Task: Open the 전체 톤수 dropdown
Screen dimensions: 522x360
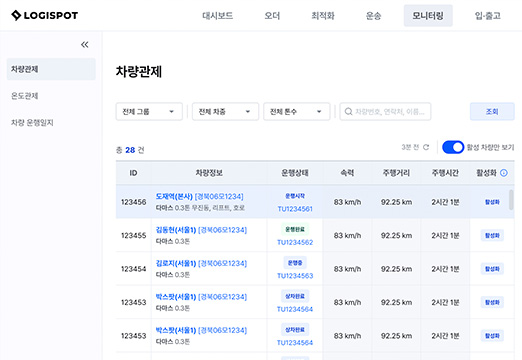Action: pos(297,111)
